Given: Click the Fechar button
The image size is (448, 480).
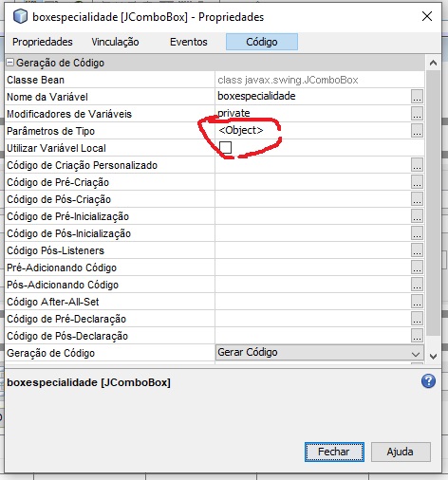Looking at the screenshot, I should tap(334, 452).
